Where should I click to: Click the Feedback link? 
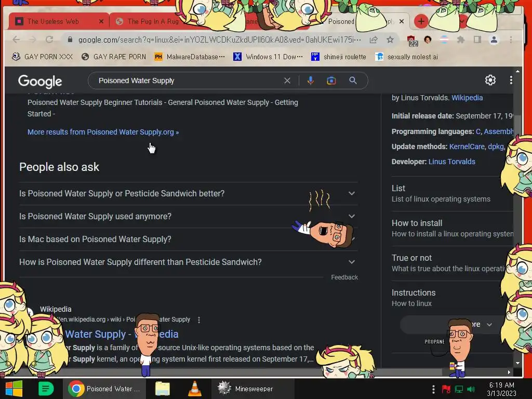(344, 277)
